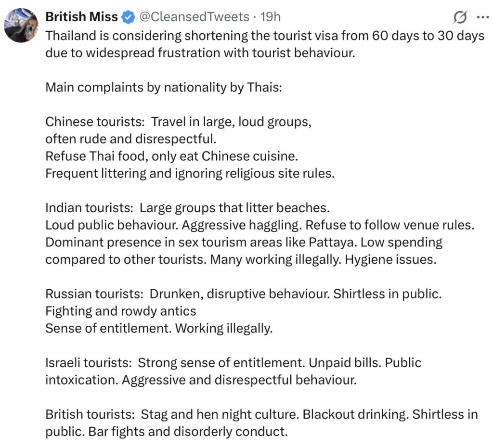Click the 'Fighting and rowdy antics' line

(120, 311)
